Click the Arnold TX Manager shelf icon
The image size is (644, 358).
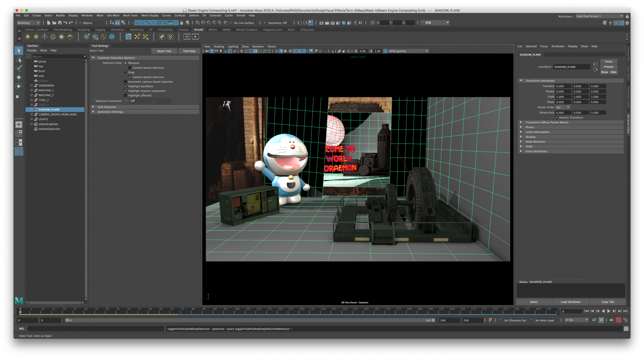click(128, 36)
